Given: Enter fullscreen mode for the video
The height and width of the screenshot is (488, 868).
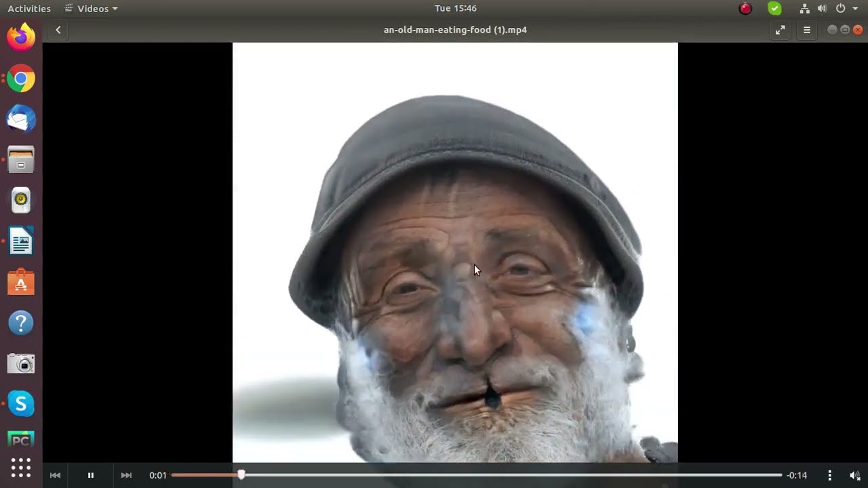Looking at the screenshot, I should tap(781, 30).
